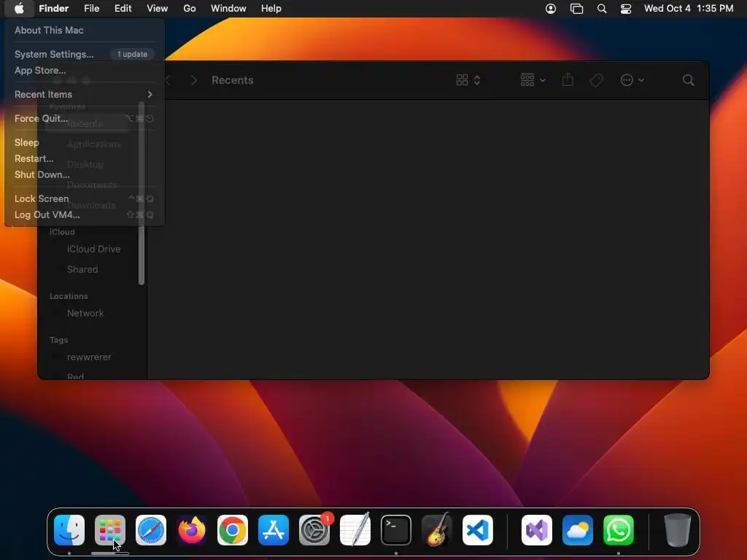Click the Tags section header
This screenshot has width=747, height=560.
point(58,340)
